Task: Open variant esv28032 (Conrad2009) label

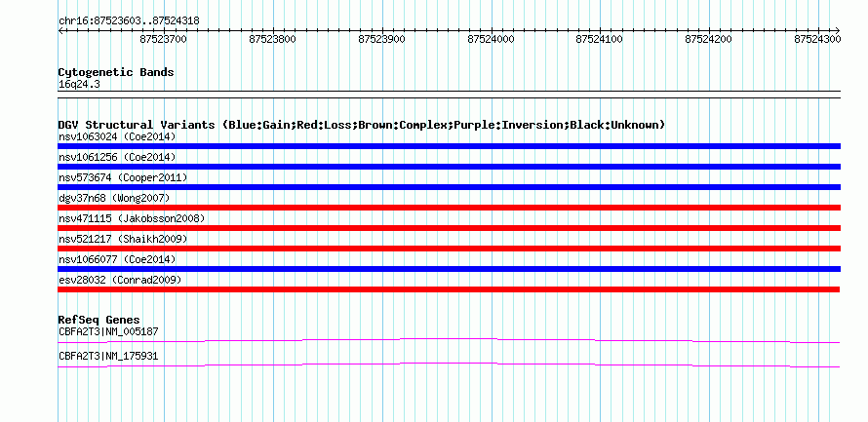Action: 120,280
